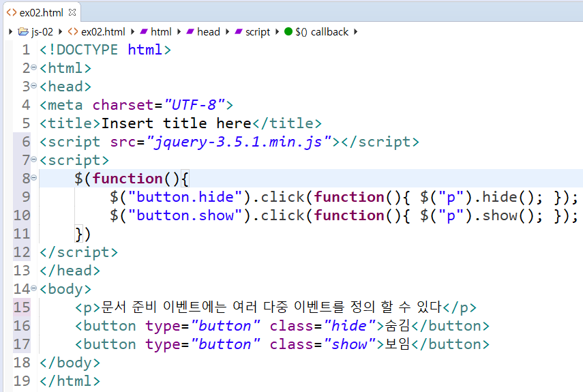Click the closing </script> tag on line 12

(79, 252)
